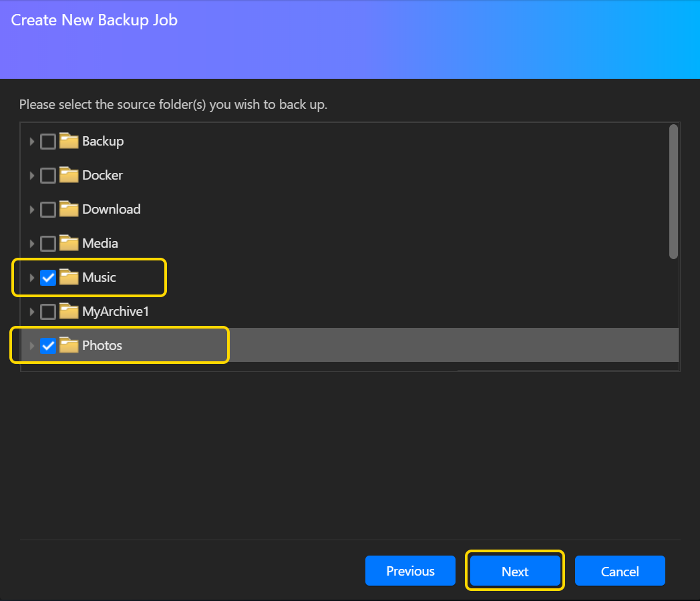Click the folder list vertical scrollbar
The width and height of the screenshot is (700, 601).
coord(673,192)
